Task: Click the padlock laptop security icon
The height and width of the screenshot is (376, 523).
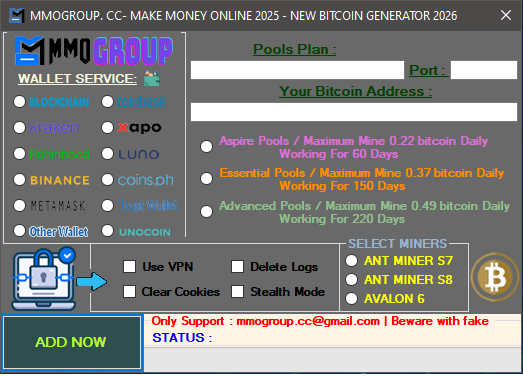Action: point(44,279)
